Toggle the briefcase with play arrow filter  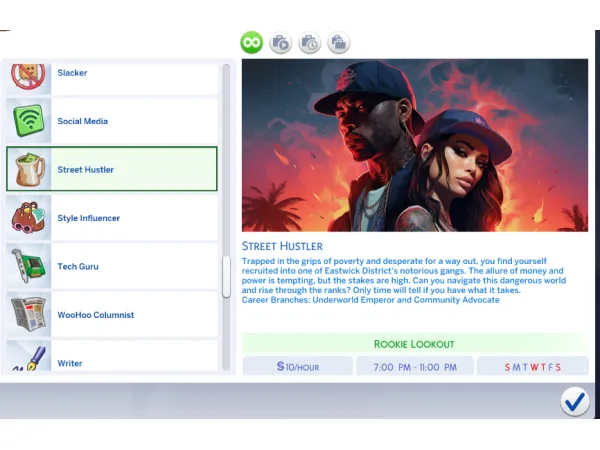coord(280,43)
